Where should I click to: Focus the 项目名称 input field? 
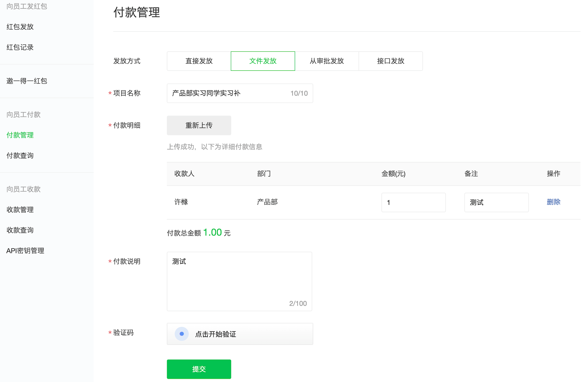point(228,93)
